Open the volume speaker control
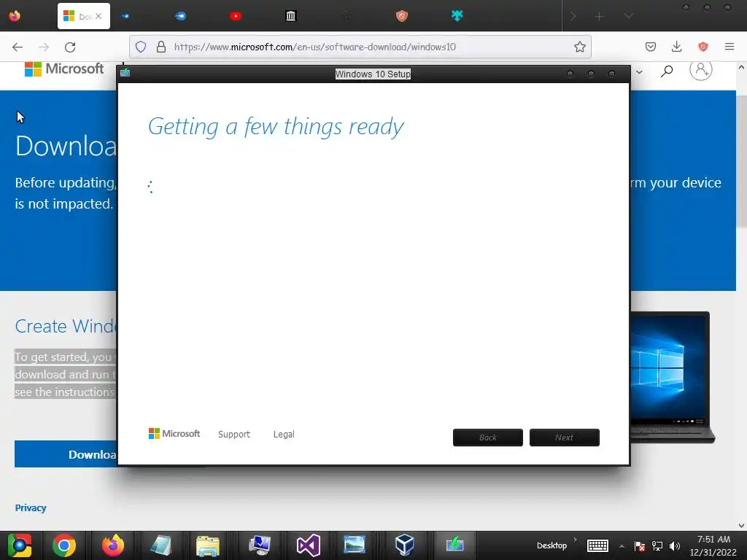This screenshot has height=560, width=747. click(x=675, y=545)
